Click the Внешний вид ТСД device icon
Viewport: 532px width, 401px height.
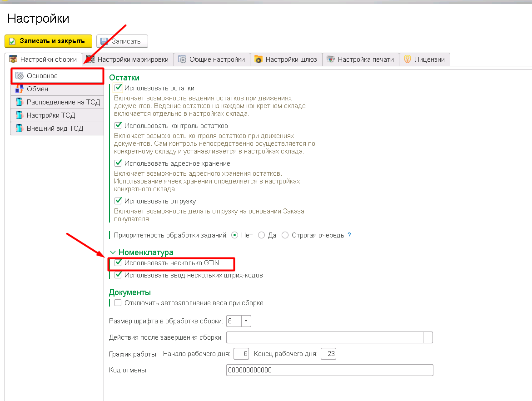click(20, 129)
